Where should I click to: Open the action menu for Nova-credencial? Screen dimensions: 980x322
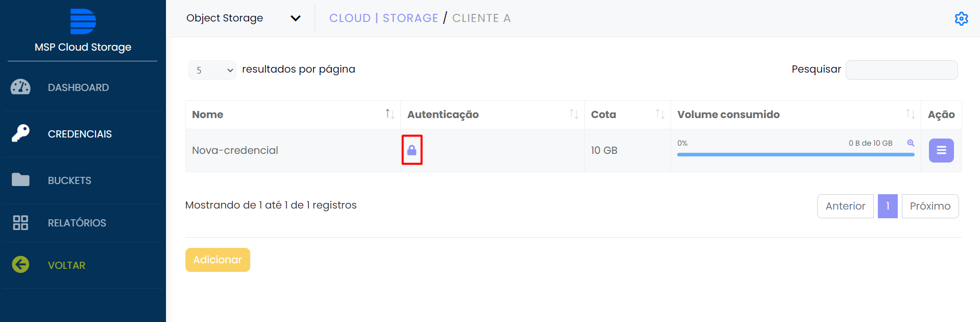(941, 150)
